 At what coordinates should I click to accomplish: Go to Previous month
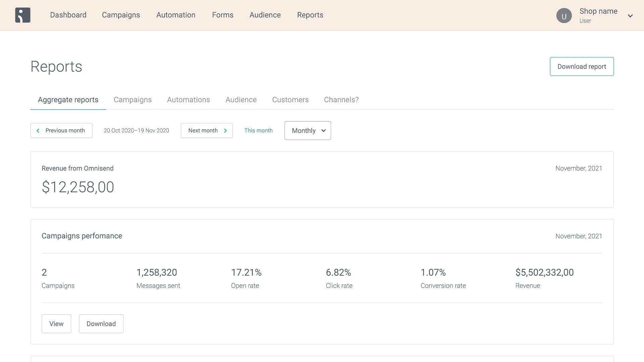tap(61, 130)
